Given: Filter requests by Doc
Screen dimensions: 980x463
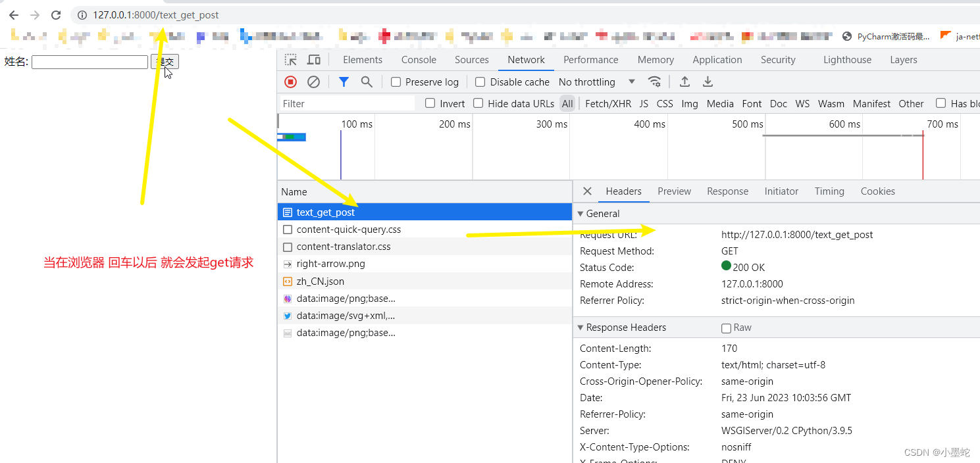Looking at the screenshot, I should (778, 103).
